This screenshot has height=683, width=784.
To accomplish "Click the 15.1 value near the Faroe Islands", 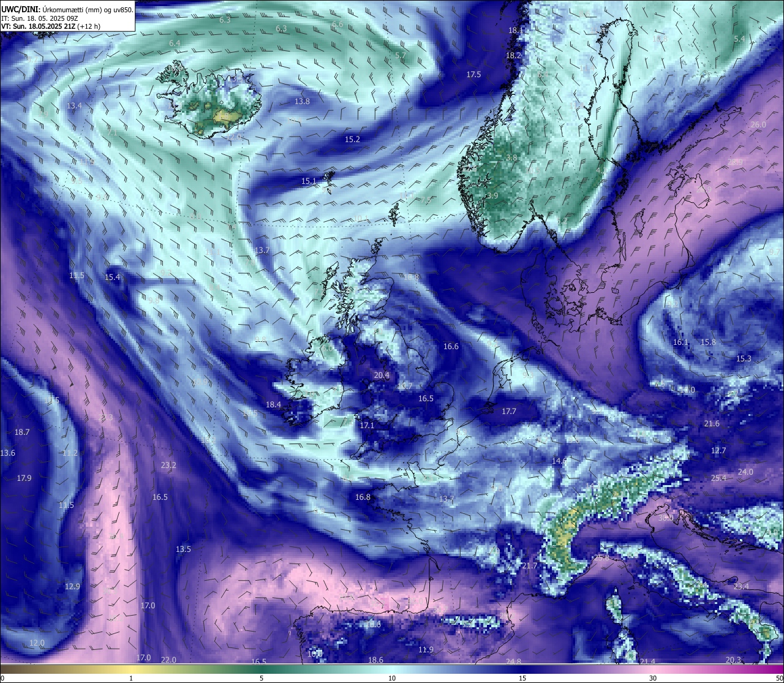I will (309, 182).
